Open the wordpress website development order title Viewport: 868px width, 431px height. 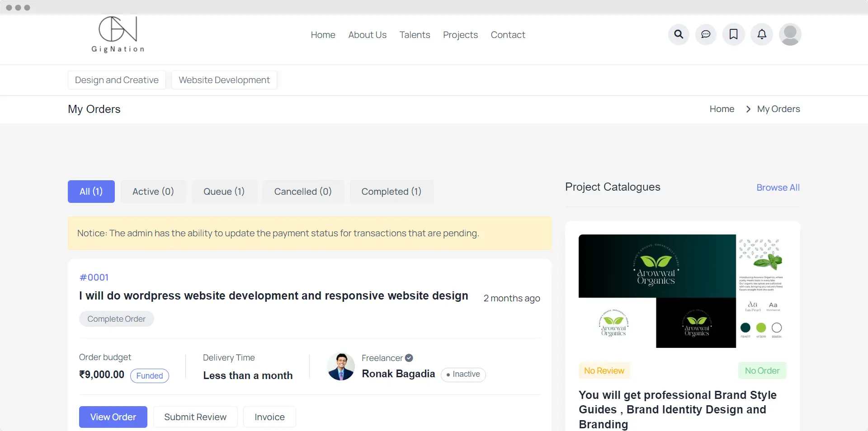[274, 295]
